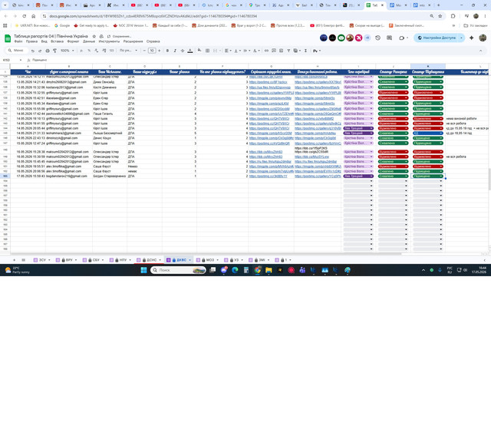Image resolution: width=491 pixels, height=448 pixels.
Task: Star the document with the star icon
Action: click(x=94, y=36)
